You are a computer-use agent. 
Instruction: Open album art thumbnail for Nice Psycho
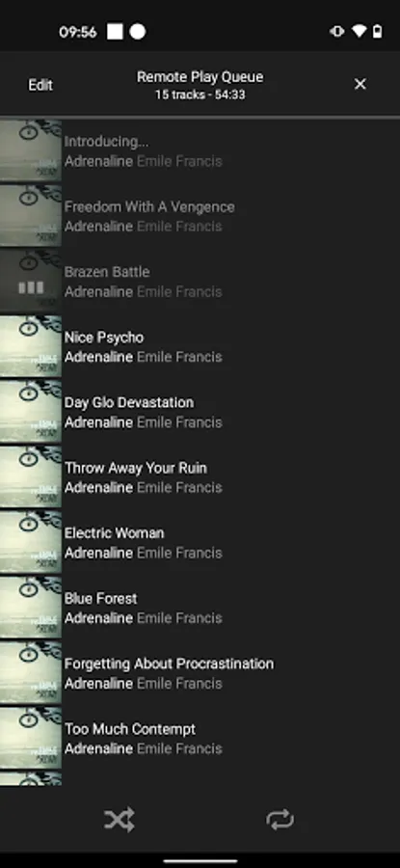tap(31, 347)
